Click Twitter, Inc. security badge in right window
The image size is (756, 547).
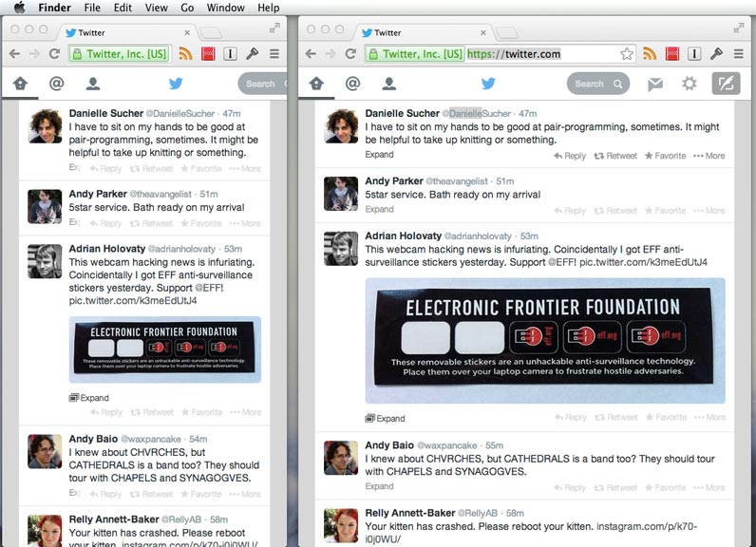point(415,53)
